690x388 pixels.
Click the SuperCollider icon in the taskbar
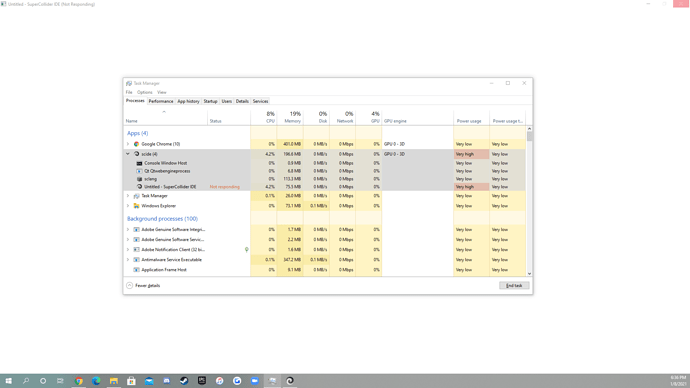point(290,381)
